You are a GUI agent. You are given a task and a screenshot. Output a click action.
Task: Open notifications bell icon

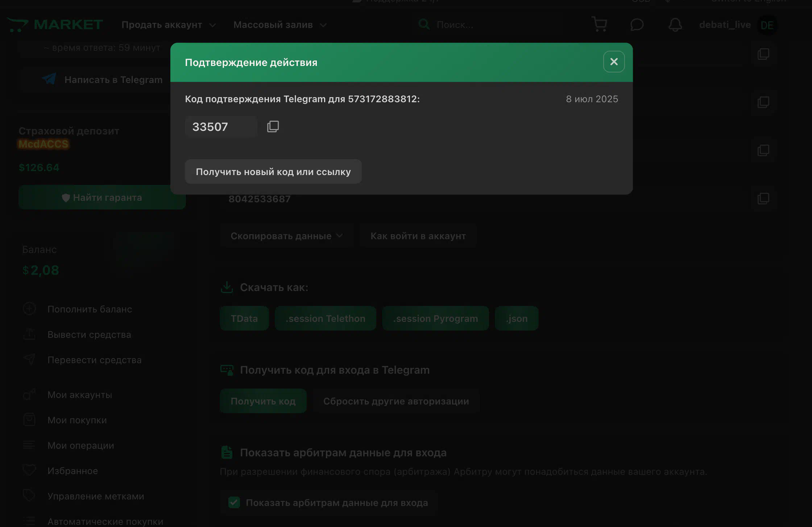[x=675, y=25]
